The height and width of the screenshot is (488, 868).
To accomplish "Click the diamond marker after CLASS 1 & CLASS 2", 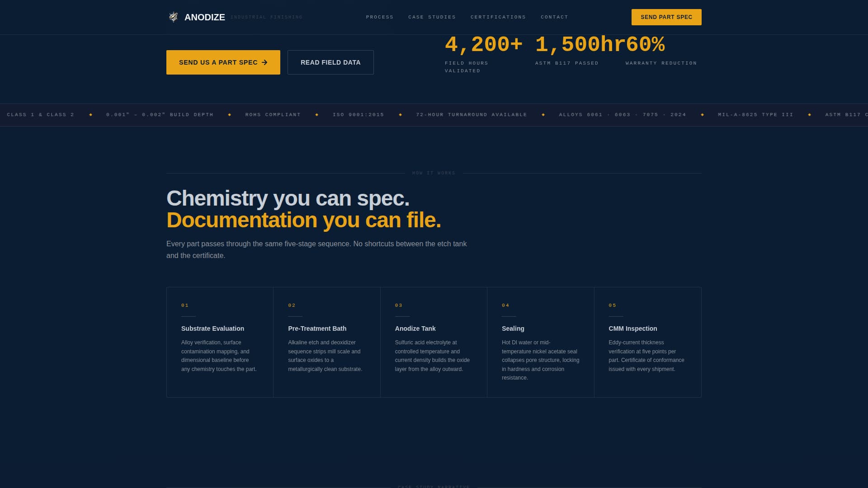I will click(91, 115).
